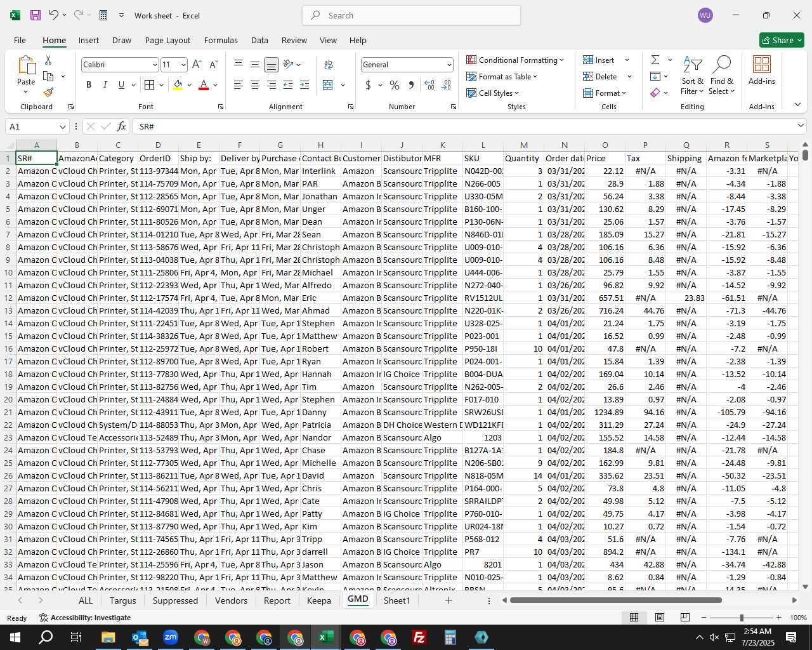
Task: Toggle Top Align
Action: [239, 64]
